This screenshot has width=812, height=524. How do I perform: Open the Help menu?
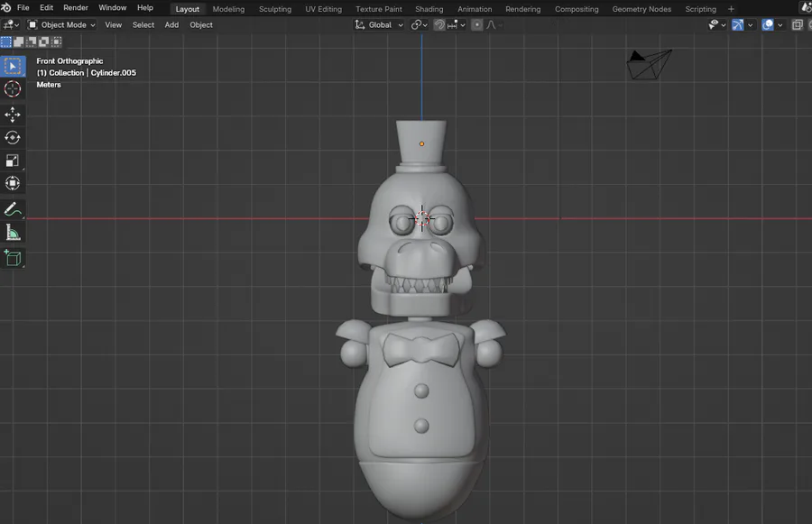coord(145,8)
